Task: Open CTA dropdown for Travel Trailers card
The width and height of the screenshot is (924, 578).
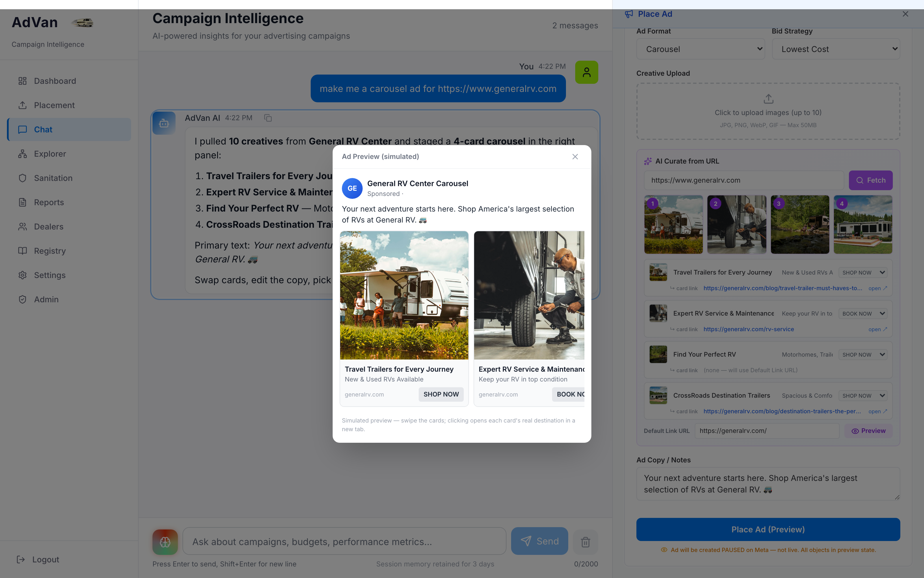Action: coord(863,273)
